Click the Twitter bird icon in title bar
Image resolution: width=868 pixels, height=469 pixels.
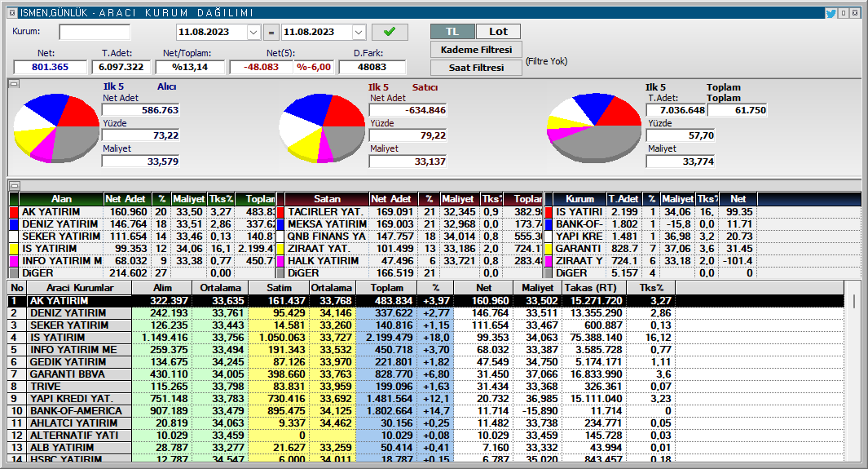[x=831, y=13]
